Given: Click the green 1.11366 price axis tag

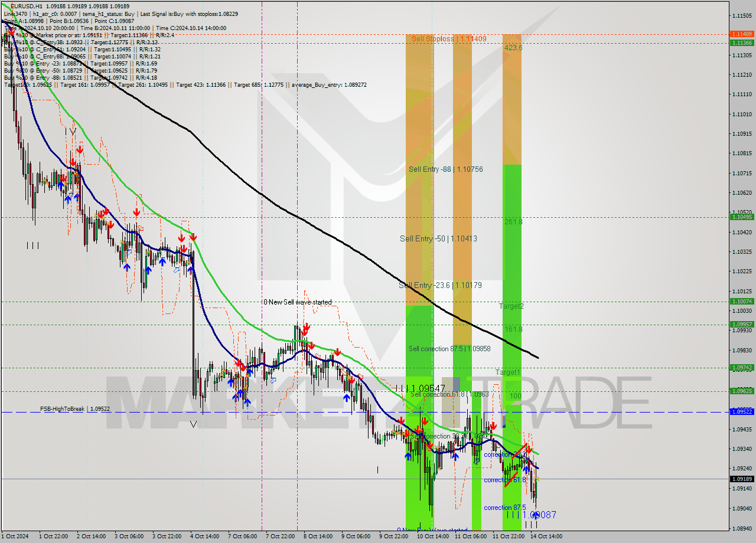Looking at the screenshot, I should coord(742,42).
